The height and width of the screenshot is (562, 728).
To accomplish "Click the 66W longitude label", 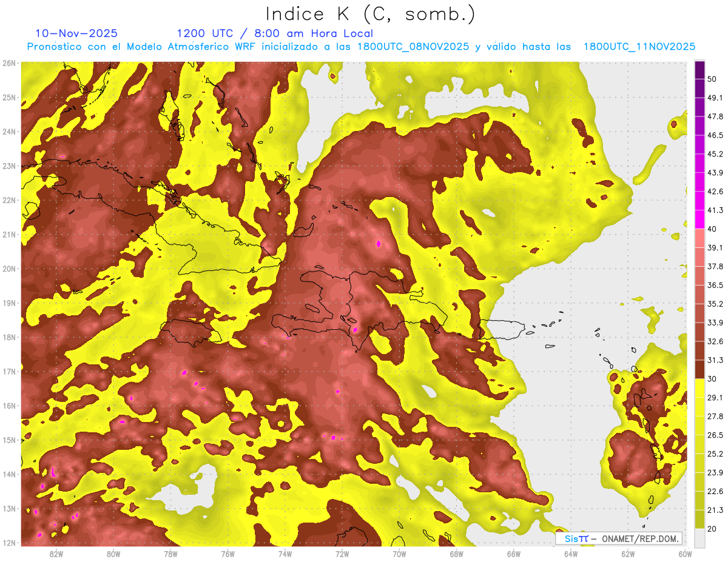I will tap(514, 554).
